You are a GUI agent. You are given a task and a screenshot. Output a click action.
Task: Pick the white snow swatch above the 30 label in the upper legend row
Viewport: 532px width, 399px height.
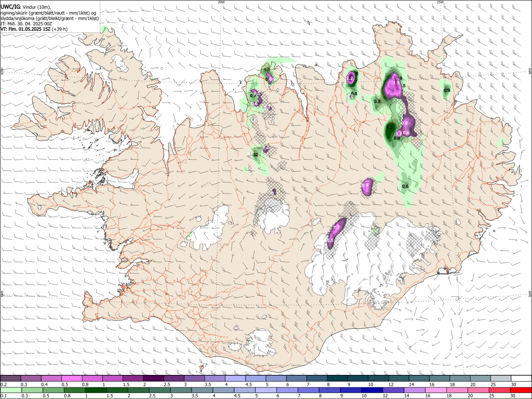[x=521, y=379]
